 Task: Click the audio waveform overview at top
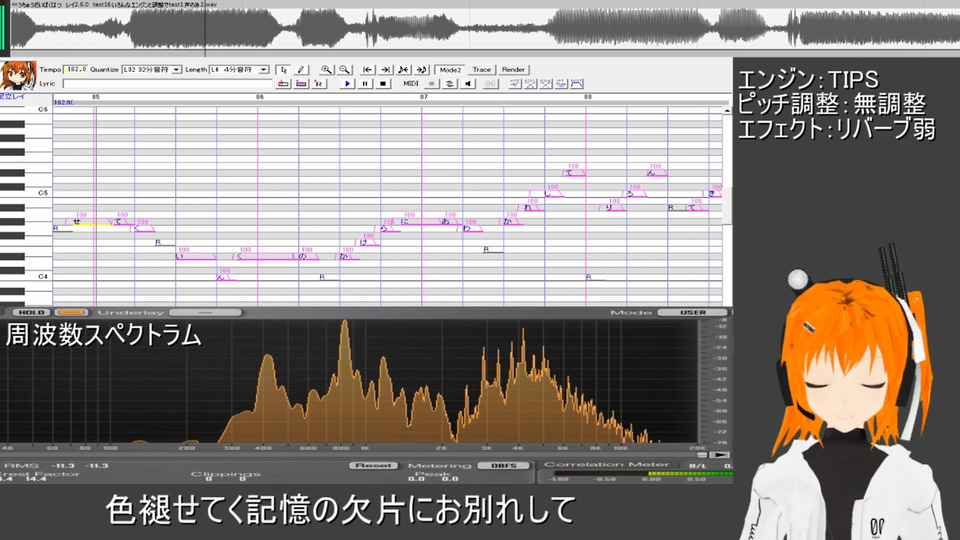[x=484, y=29]
